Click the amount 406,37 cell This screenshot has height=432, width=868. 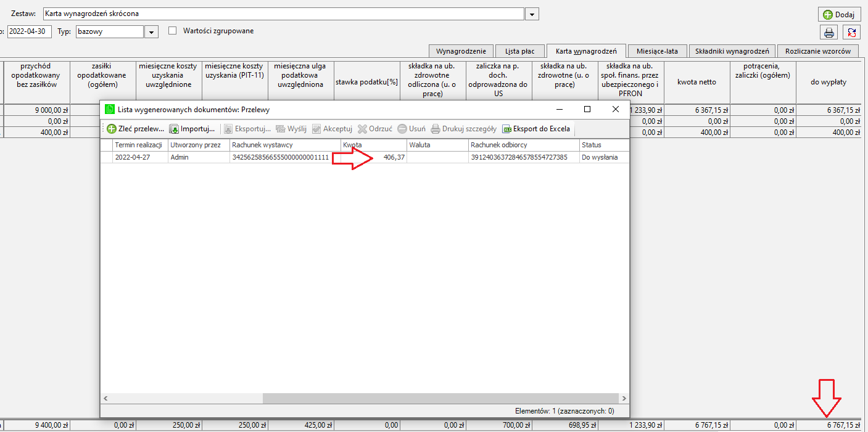click(x=373, y=157)
